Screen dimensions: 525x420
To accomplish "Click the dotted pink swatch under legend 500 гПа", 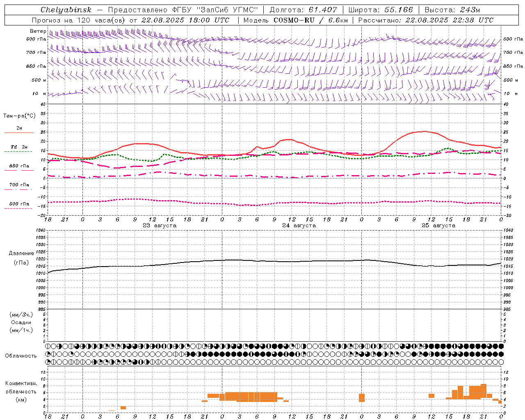I will point(18,209).
